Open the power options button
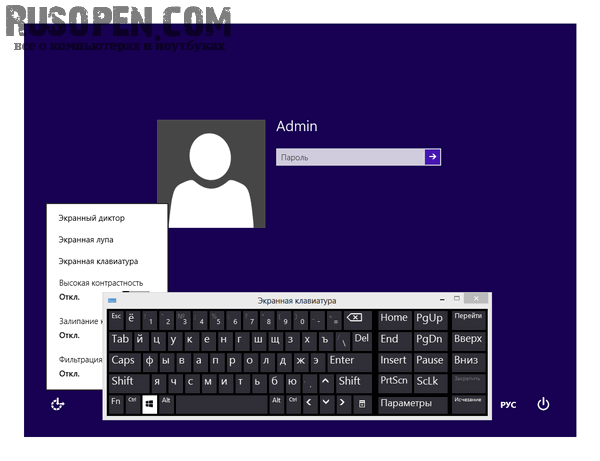This screenshot has height=461, width=600. 543,404
